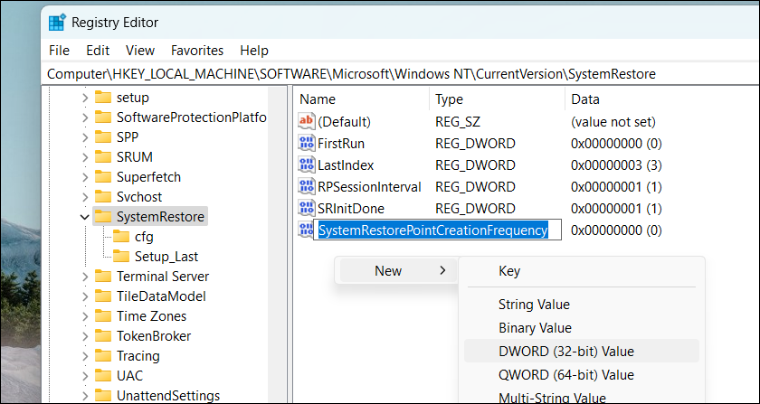Choose DWORD (32-bit) Value from submenu

point(566,351)
